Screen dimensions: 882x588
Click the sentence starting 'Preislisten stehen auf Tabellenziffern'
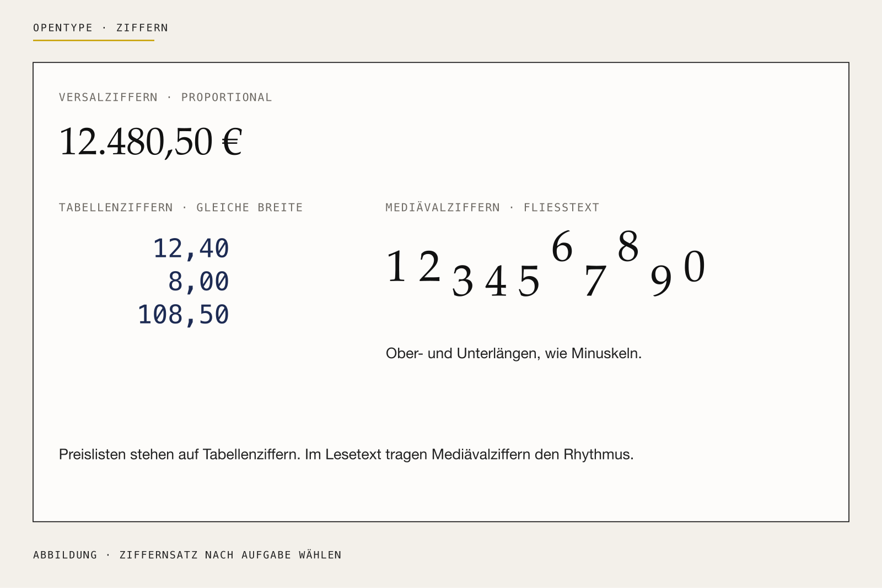tap(346, 455)
